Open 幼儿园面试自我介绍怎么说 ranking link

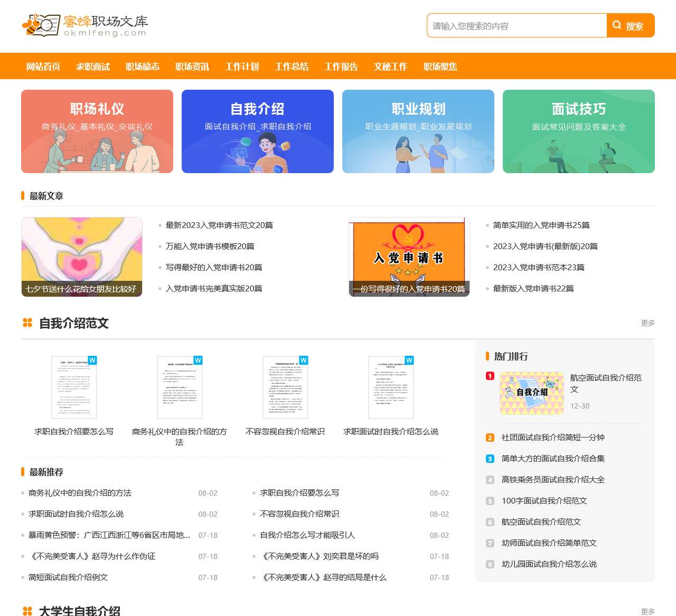[549, 564]
